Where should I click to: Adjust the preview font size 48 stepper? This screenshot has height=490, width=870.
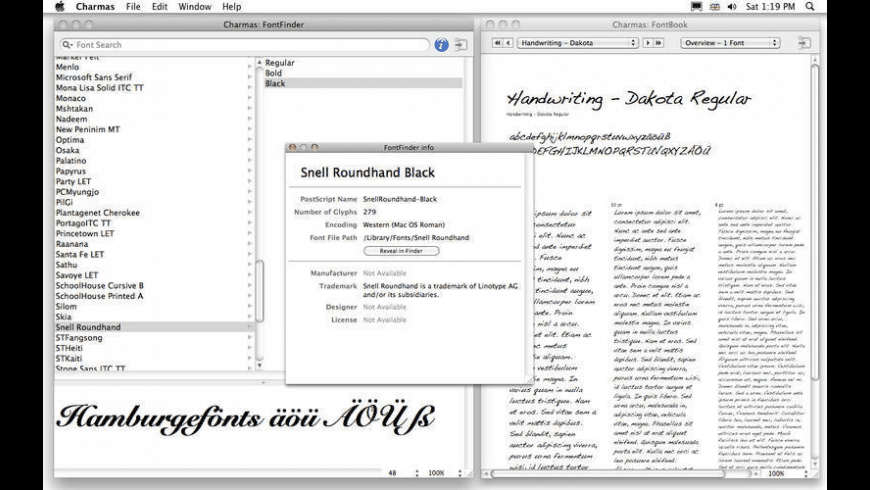tap(417, 473)
